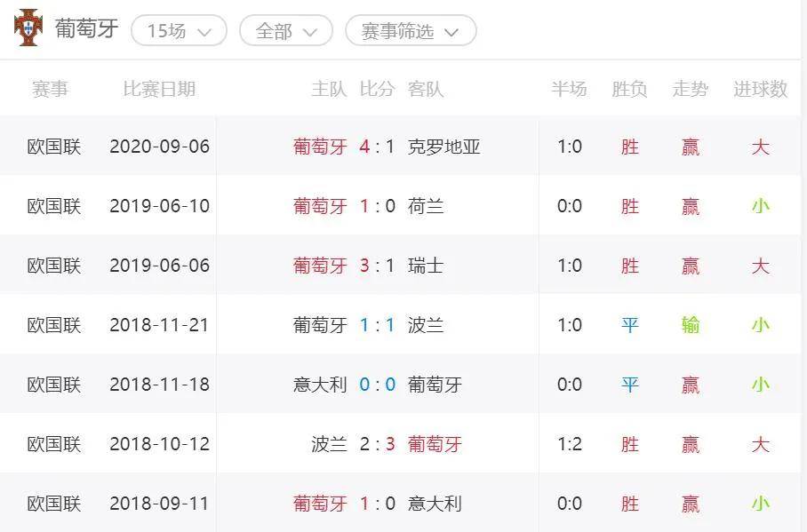
Task: Click the 半场 column header
Action: [x=569, y=89]
